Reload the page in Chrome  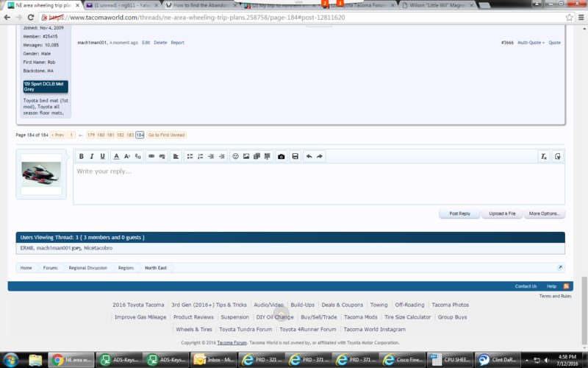[x=31, y=17]
